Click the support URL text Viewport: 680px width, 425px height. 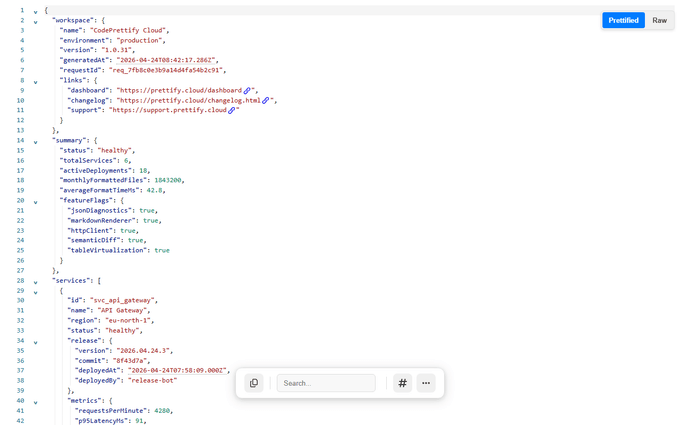(168, 110)
